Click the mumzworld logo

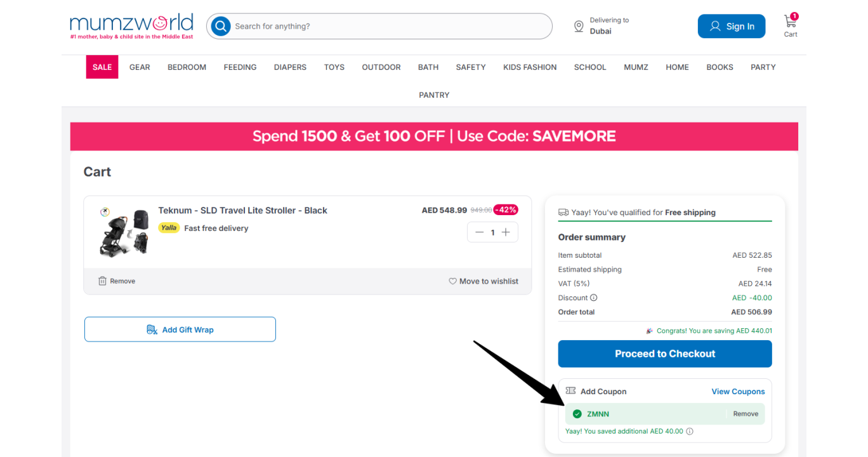tap(131, 26)
